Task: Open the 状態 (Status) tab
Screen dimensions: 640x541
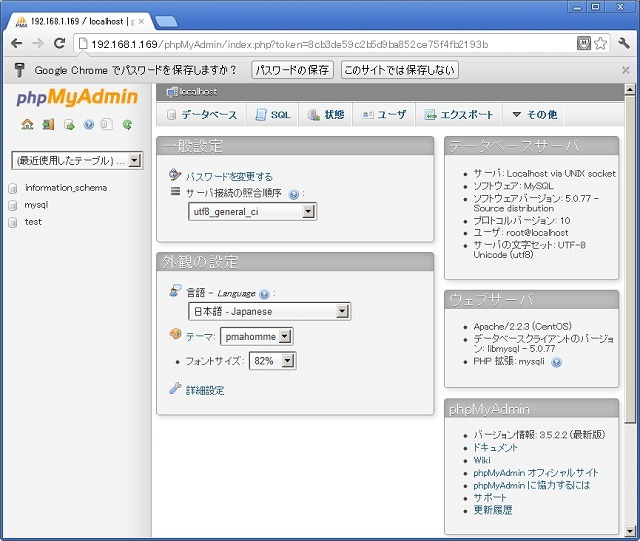Action: [x=325, y=115]
